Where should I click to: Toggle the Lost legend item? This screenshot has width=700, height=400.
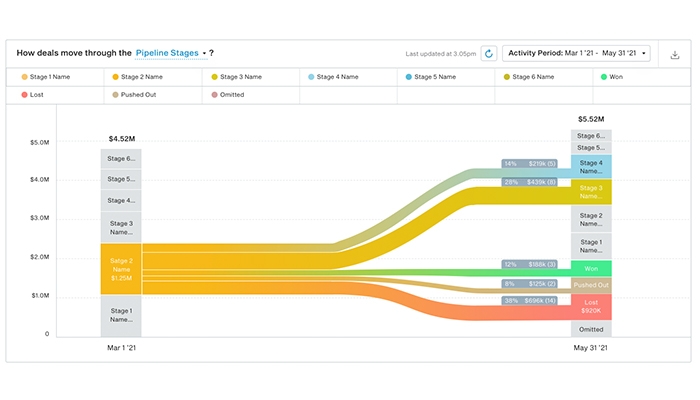38,96
